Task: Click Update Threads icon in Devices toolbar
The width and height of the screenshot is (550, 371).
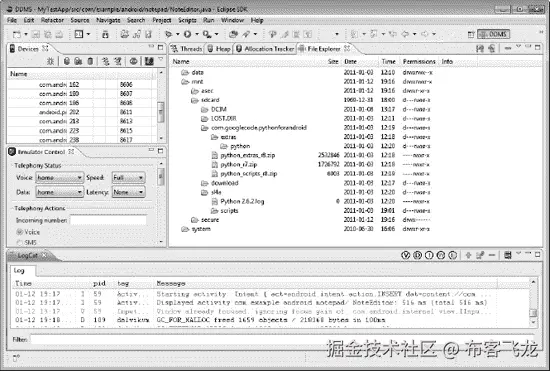Action: coord(105,61)
